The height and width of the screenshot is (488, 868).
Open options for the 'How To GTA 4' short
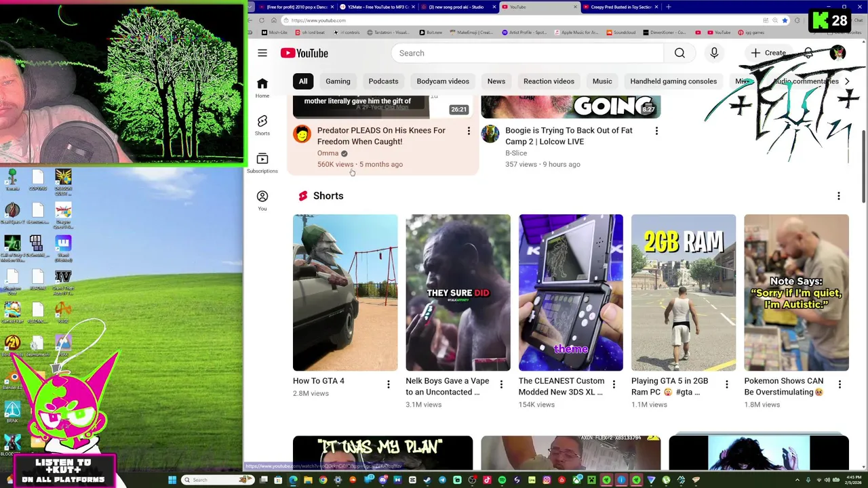388,385
